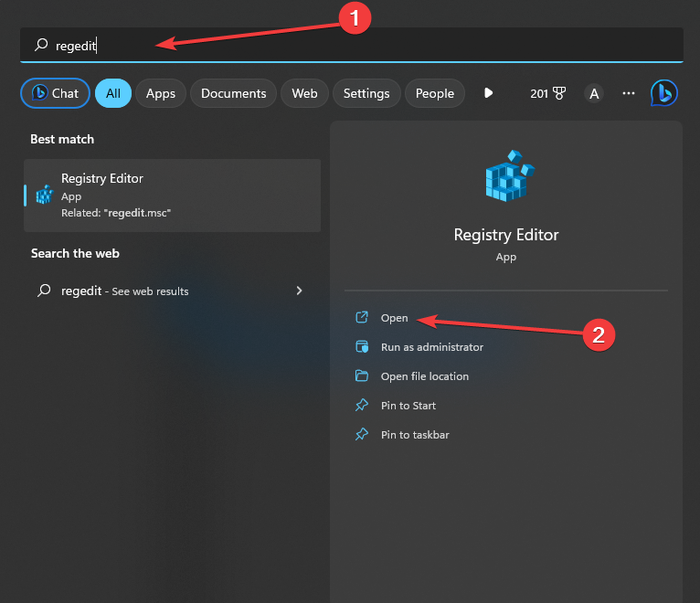The height and width of the screenshot is (603, 700).
Task: Click the account avatar labeled A
Action: (594, 94)
